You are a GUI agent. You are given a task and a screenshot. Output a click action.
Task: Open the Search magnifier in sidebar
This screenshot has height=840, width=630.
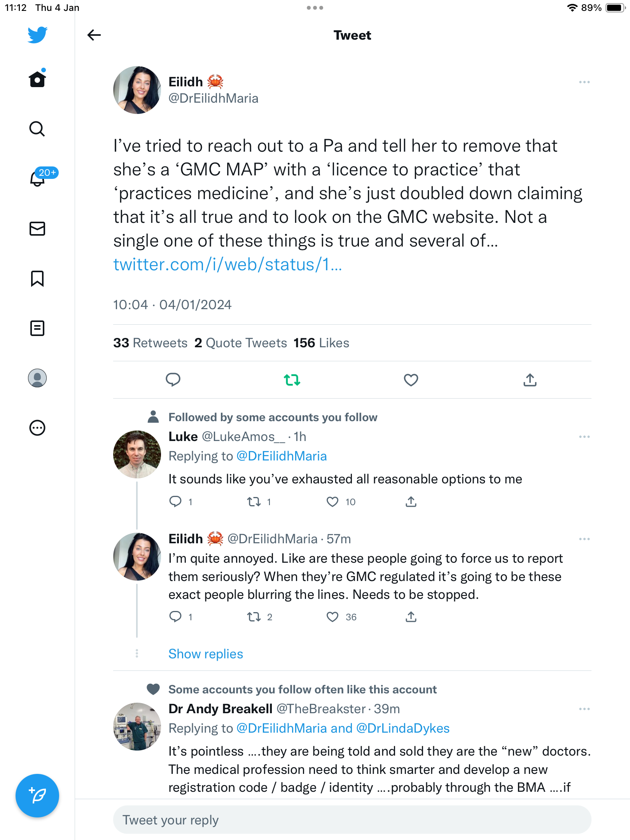pyautogui.click(x=37, y=129)
